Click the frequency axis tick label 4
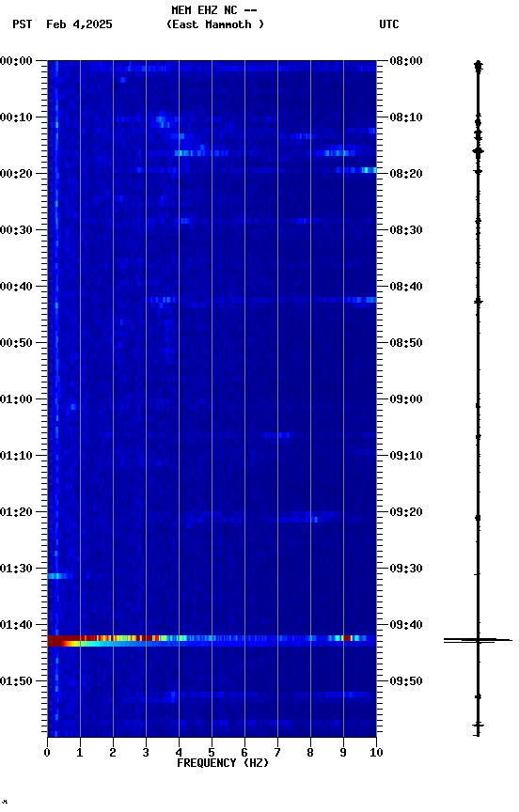Viewport: 519px width, 812px height. 179,753
